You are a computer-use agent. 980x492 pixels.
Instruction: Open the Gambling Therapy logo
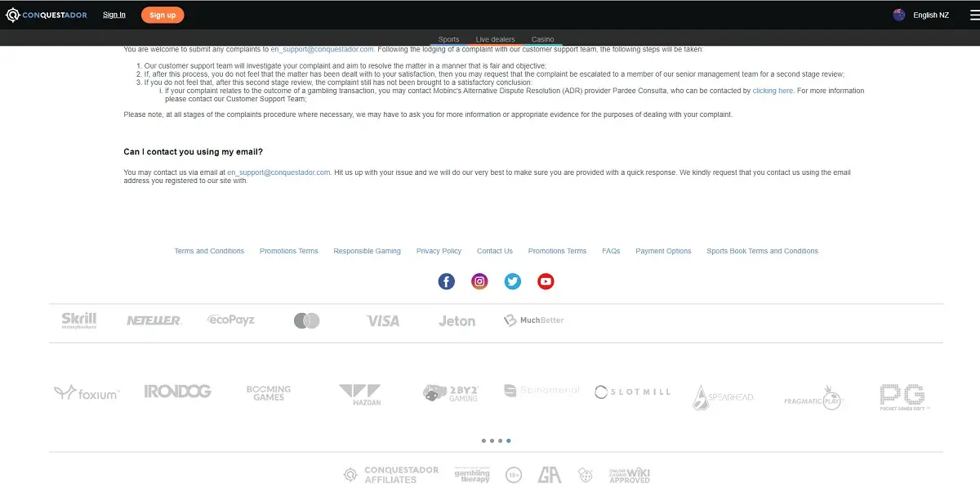pos(472,475)
